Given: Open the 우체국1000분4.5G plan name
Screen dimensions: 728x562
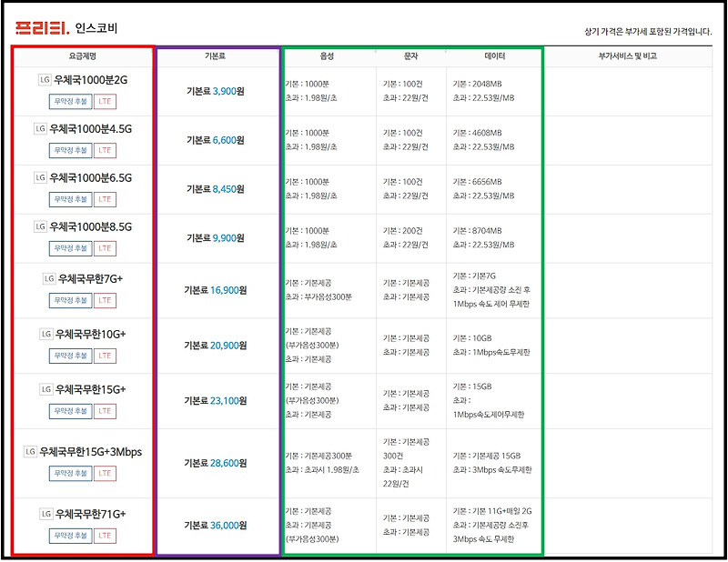Looking at the screenshot, I should 90,128.
